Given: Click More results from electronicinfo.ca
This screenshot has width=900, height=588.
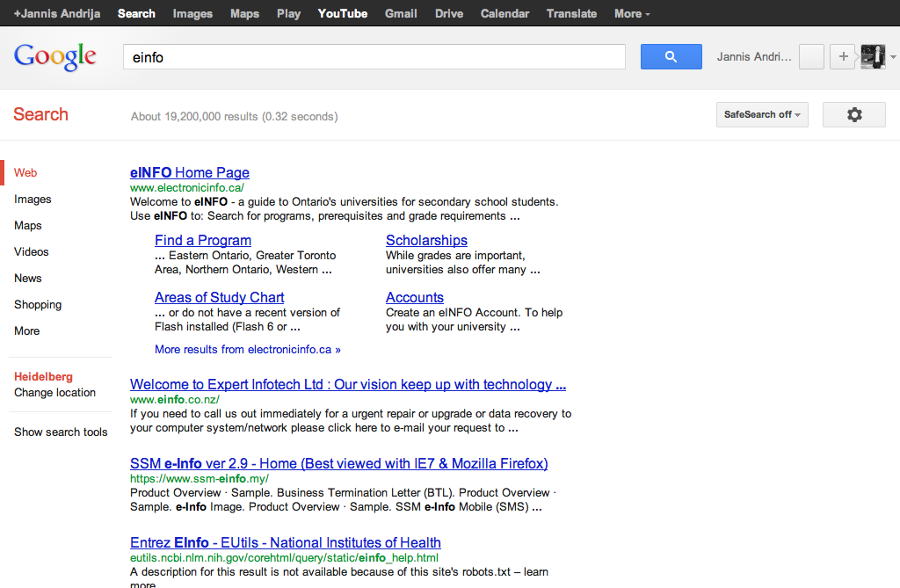Looking at the screenshot, I should click(x=247, y=349).
